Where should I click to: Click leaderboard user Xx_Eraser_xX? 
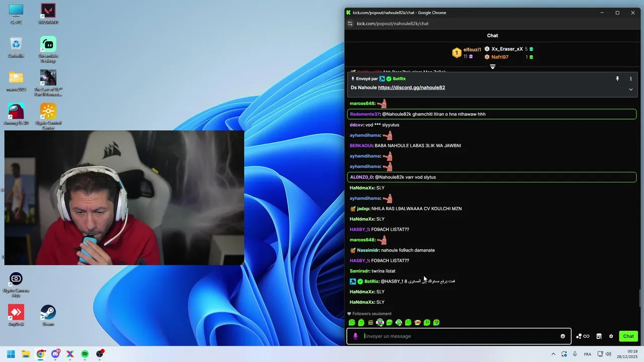[x=507, y=49]
